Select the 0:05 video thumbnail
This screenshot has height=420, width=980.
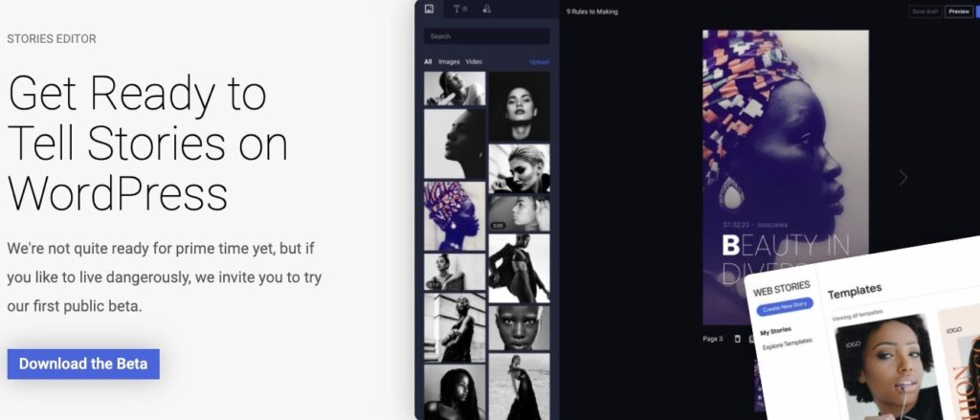[520, 213]
